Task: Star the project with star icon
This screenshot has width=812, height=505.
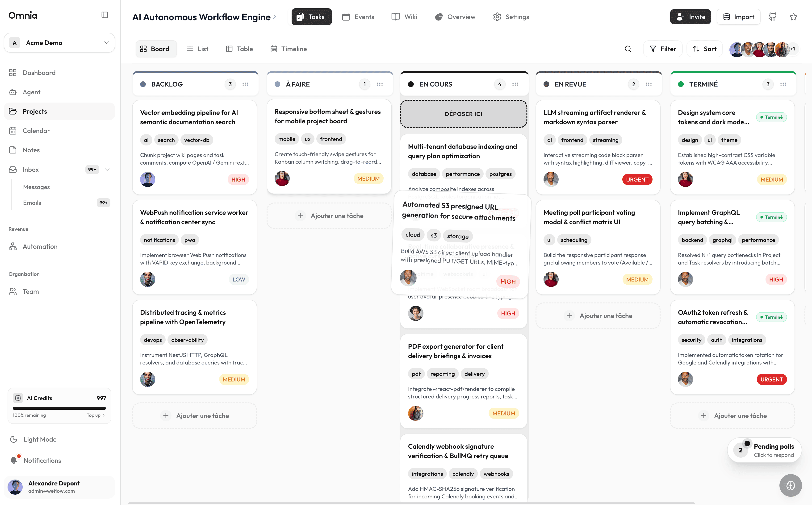Action: [x=794, y=17]
